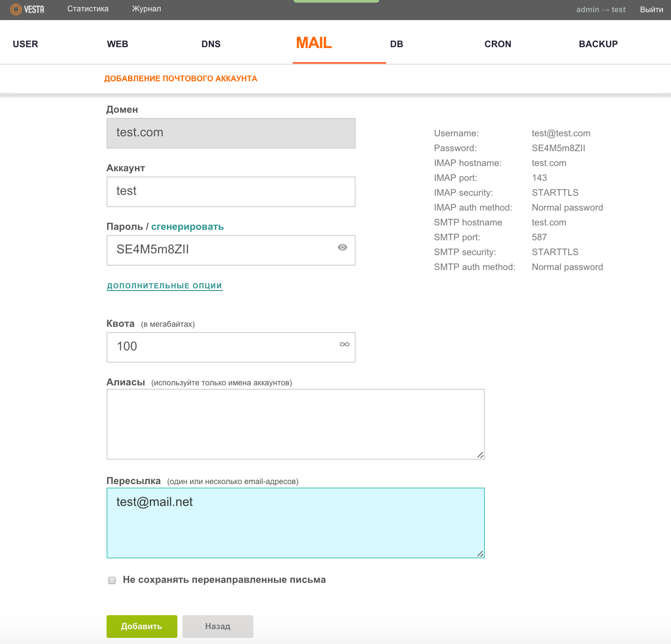Collapse the 'Дополнительные опции' section
Image resolution: width=671 pixels, height=644 pixels.
pyautogui.click(x=165, y=286)
